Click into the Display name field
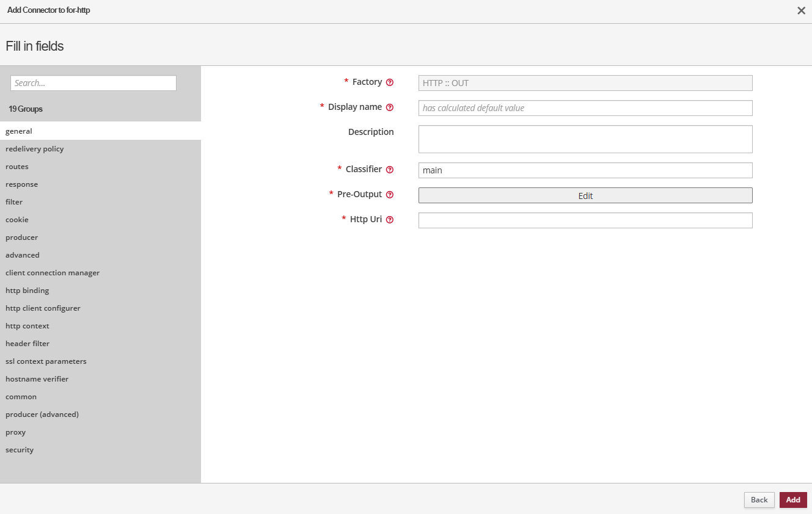This screenshot has height=514, width=812. [x=585, y=108]
